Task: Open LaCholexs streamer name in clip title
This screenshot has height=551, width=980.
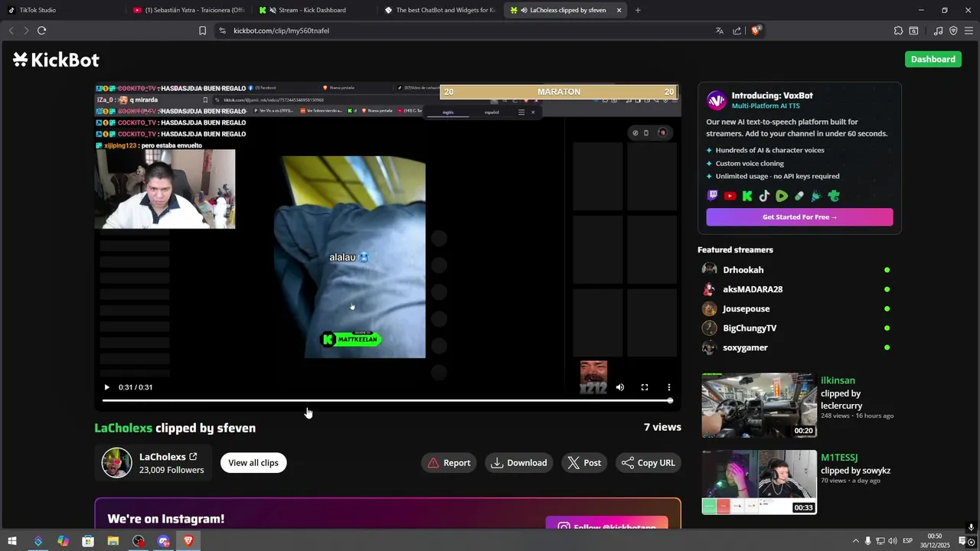Action: tap(123, 428)
